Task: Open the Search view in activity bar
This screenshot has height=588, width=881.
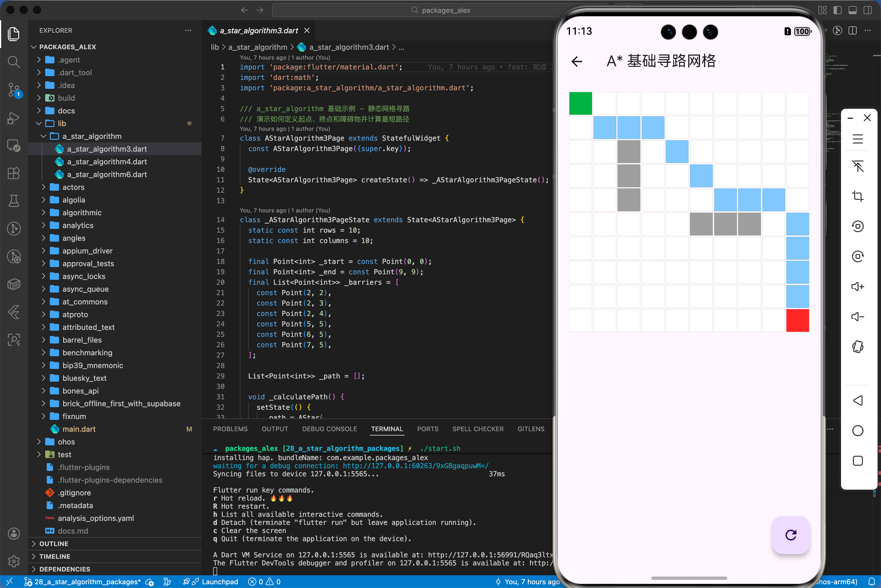Action: click(x=14, y=62)
